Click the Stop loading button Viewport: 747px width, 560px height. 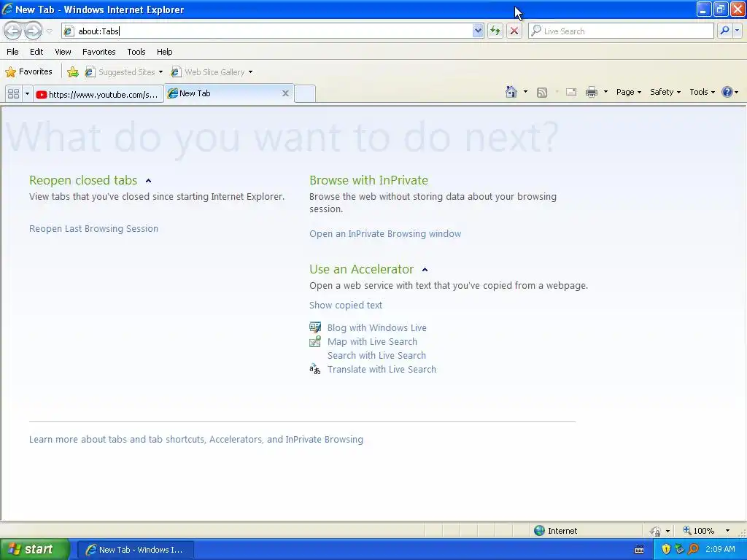pos(514,31)
